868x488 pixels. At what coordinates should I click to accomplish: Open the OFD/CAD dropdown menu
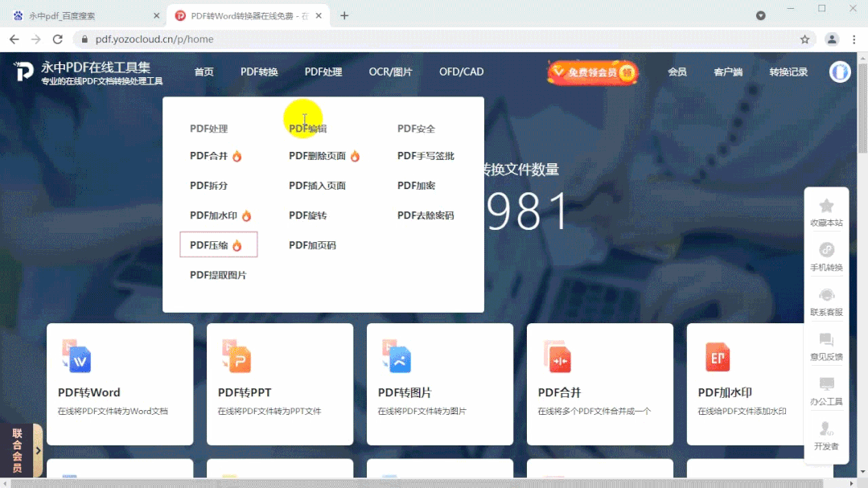pyautogui.click(x=461, y=72)
